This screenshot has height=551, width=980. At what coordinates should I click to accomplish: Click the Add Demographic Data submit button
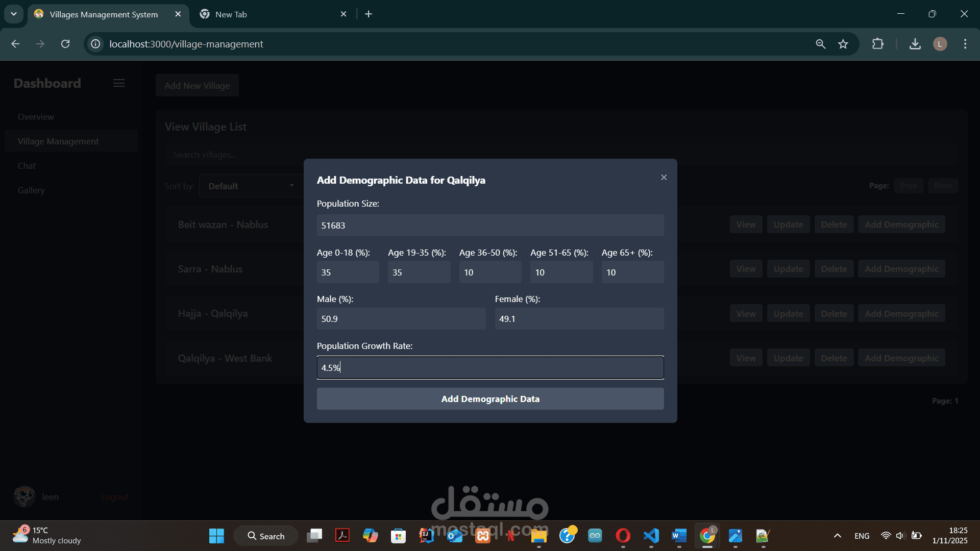490,399
